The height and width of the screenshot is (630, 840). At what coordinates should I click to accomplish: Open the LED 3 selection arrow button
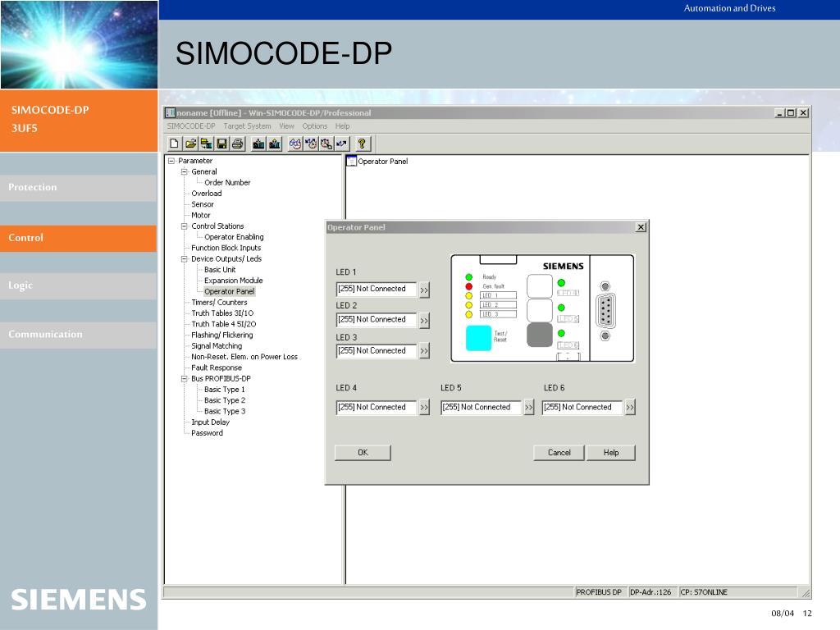(x=424, y=351)
